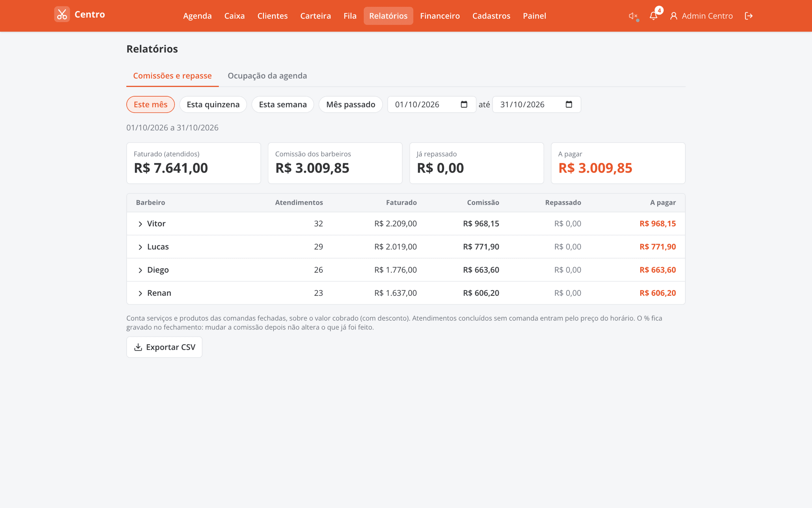Click Vitor's A pagar value R$ 968,15
Viewport: 812px width, 508px height.
point(657,224)
